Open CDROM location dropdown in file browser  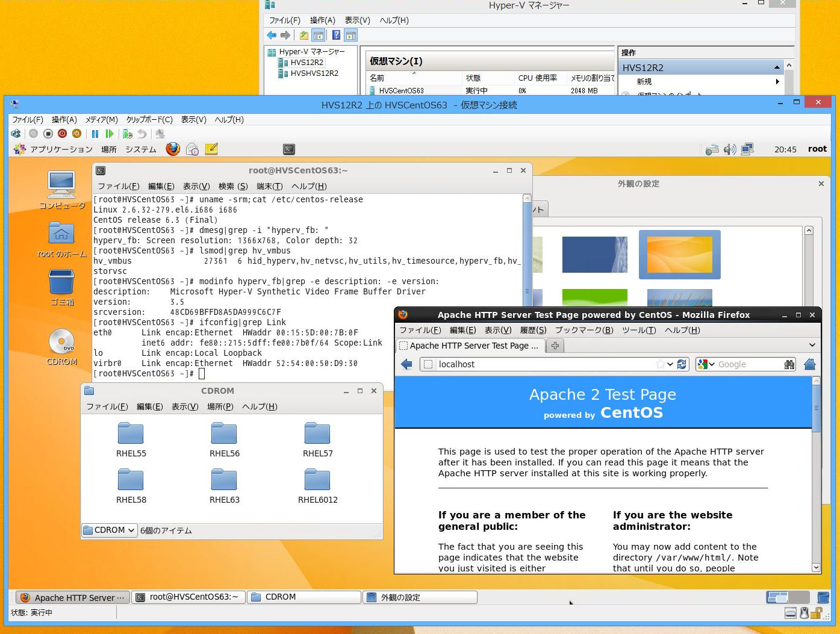click(x=109, y=530)
